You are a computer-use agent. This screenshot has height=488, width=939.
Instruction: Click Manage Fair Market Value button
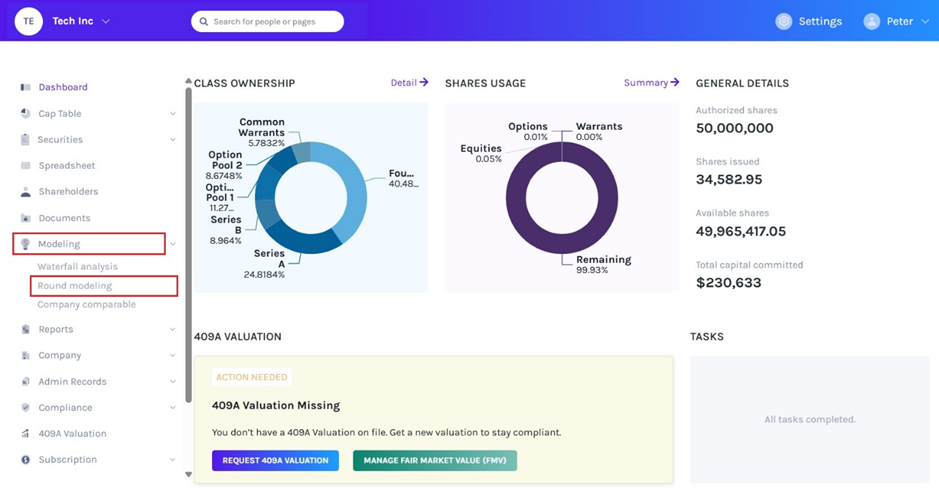click(434, 460)
